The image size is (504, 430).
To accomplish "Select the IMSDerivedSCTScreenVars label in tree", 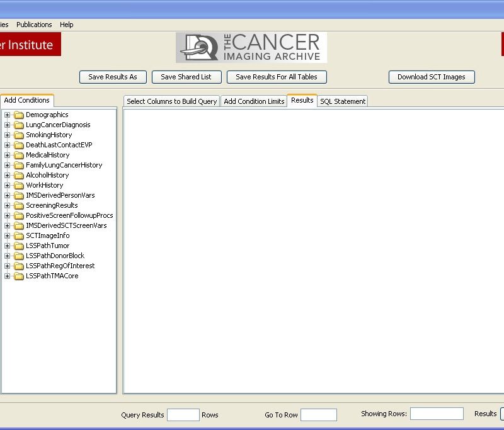I will 66,225.
